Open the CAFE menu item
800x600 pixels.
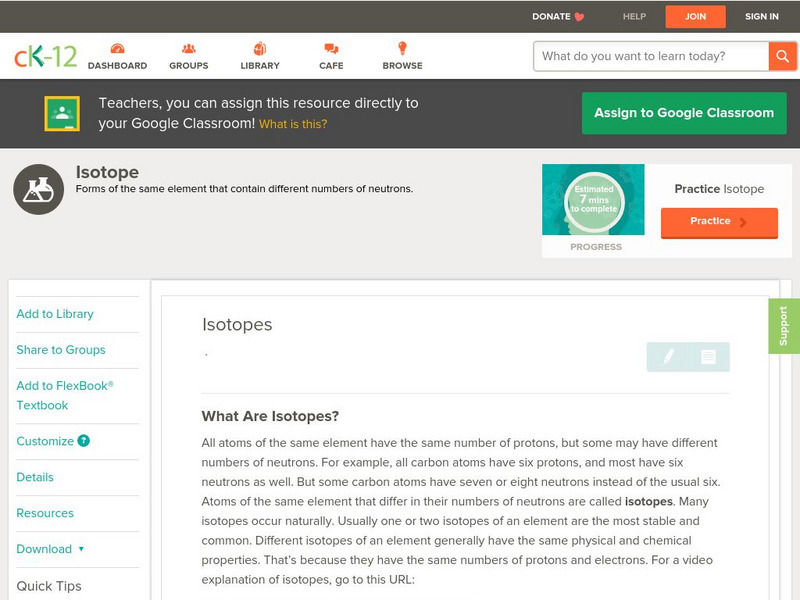pos(331,65)
